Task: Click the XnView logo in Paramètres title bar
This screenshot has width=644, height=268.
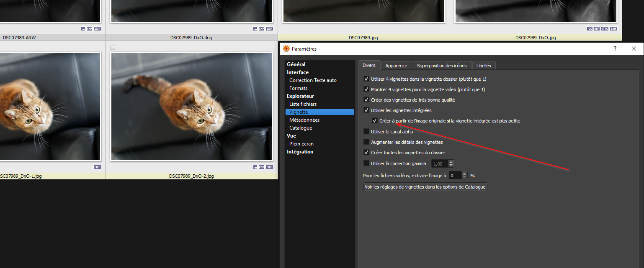Action: 286,48
